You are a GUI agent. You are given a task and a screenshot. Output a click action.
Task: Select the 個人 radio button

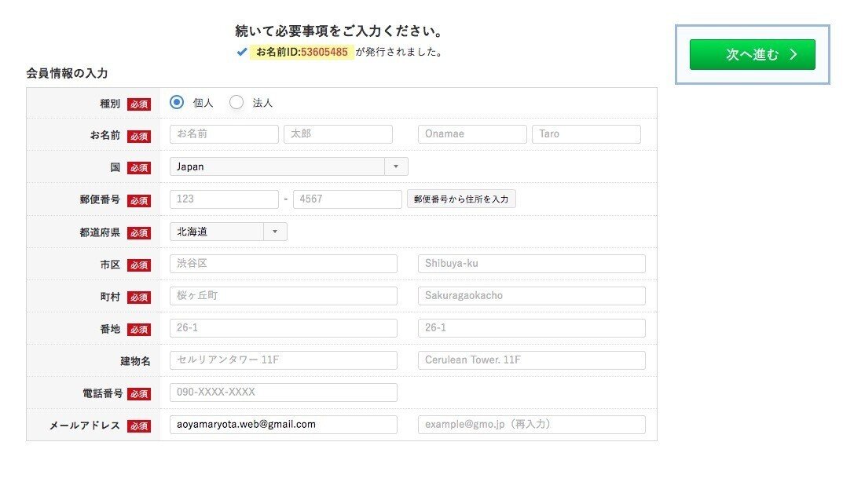tap(177, 102)
